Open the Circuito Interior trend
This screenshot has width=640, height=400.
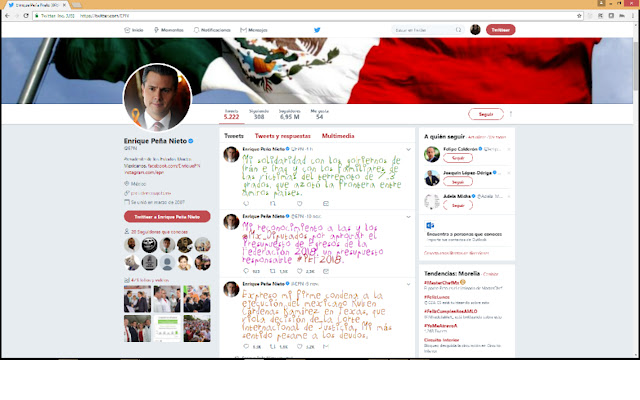click(441, 340)
